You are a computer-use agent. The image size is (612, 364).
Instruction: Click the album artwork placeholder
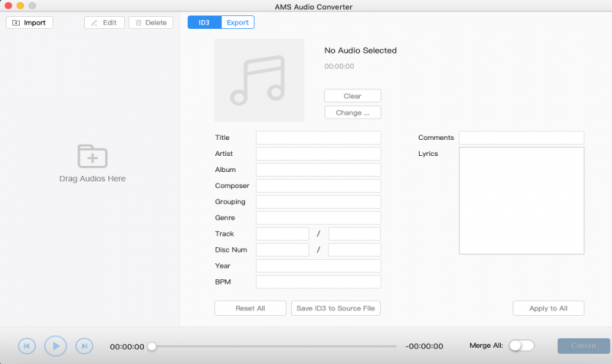point(259,80)
